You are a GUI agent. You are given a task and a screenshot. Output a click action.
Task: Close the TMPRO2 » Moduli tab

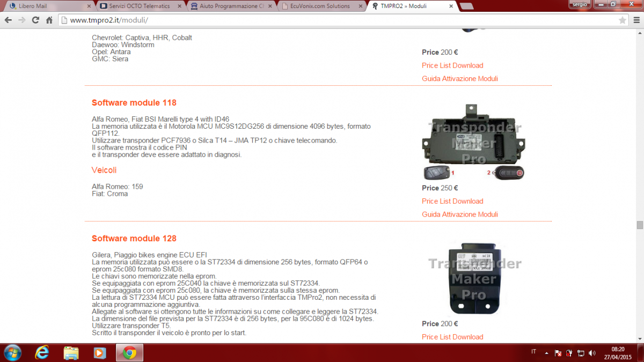tap(451, 6)
